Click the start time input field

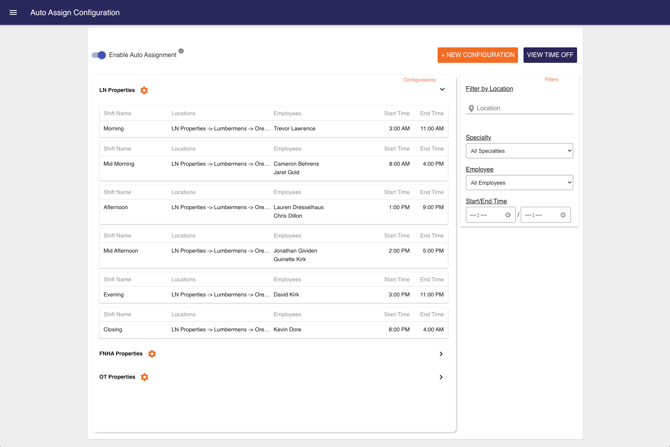pyautogui.click(x=491, y=215)
